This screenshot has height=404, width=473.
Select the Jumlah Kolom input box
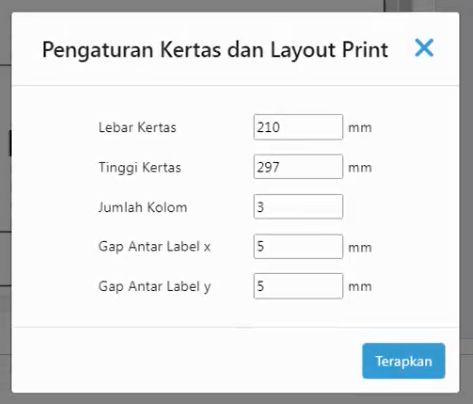(298, 207)
